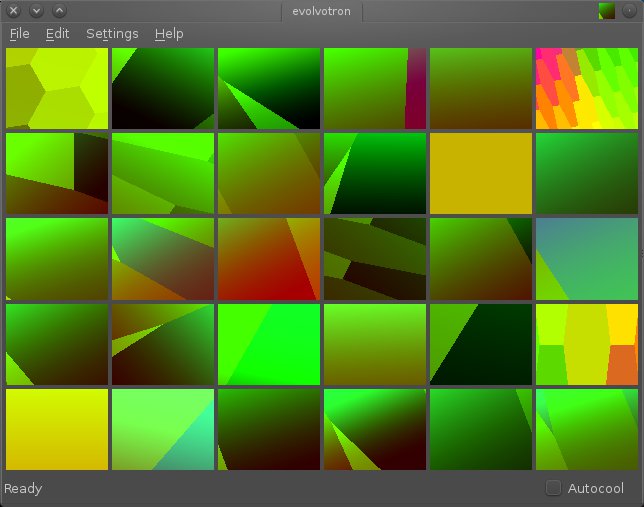This screenshot has width=644, height=507.
Task: Click the green evolvotron icon in title bar
Action: click(x=606, y=11)
